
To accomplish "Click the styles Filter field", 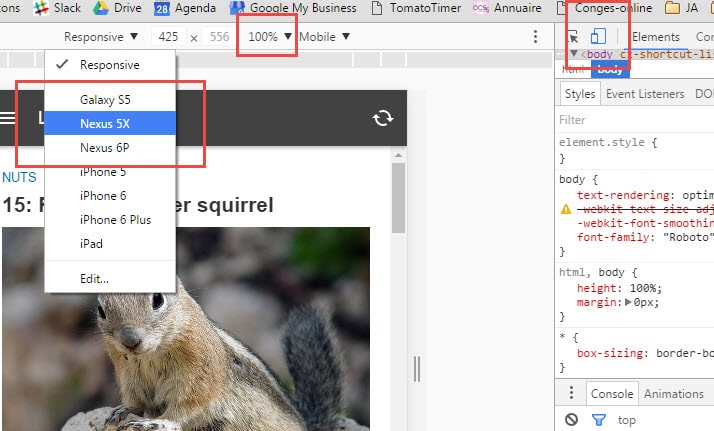I will pos(635,120).
